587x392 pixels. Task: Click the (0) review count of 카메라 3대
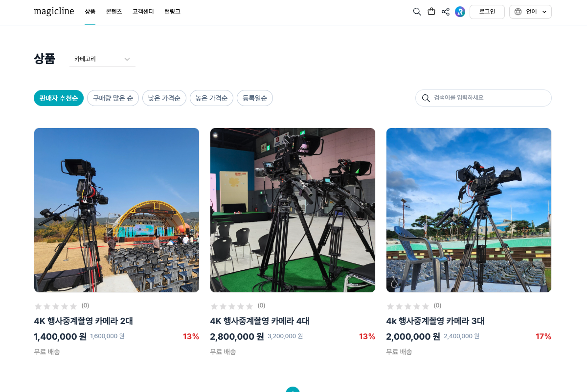point(437,305)
